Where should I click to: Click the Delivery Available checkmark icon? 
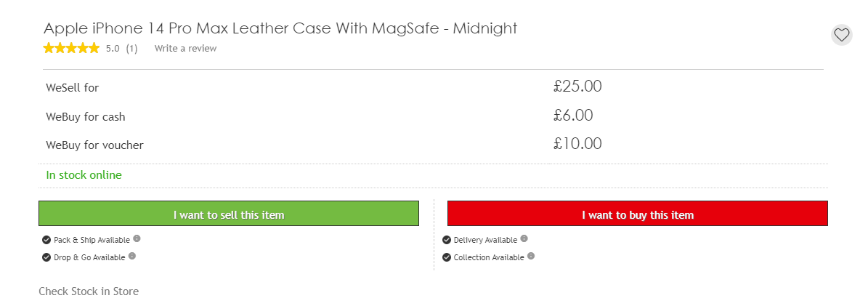(447, 240)
